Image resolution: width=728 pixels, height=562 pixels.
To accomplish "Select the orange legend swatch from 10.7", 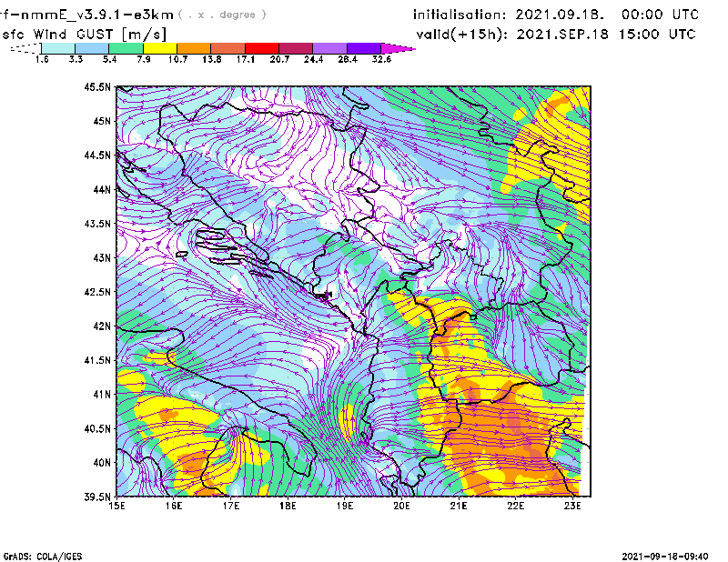I will pos(194,48).
